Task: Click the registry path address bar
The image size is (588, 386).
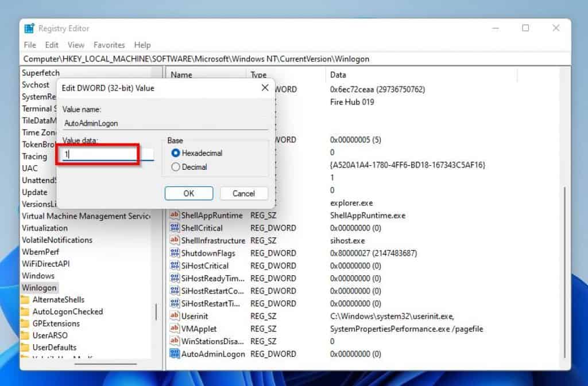Action: coord(296,59)
